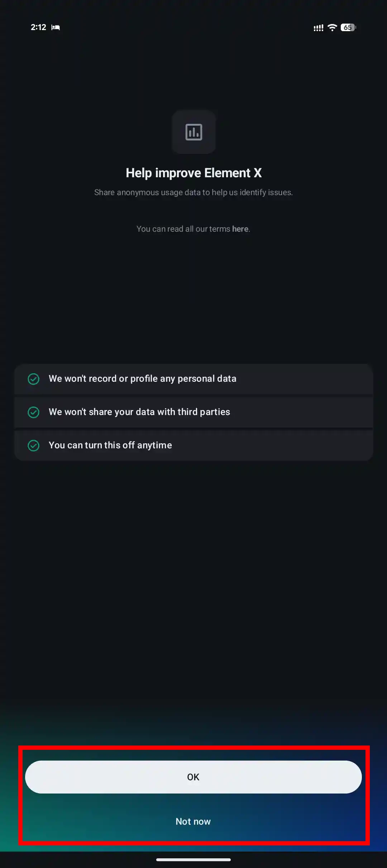Tap the "Share anonymous usage data" description

pyautogui.click(x=193, y=192)
